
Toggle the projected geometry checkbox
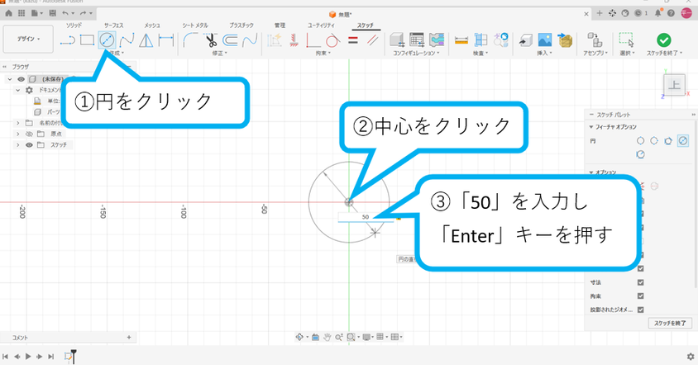641,310
